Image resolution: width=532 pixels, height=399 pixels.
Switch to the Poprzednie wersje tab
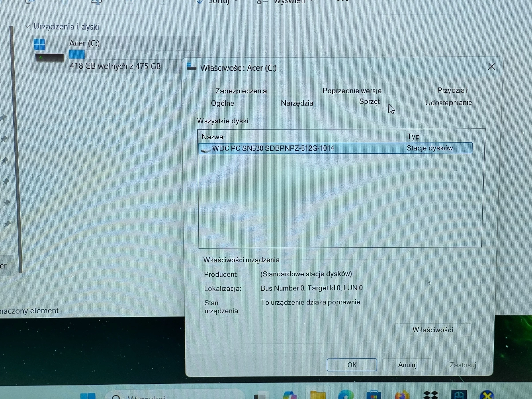point(352,91)
